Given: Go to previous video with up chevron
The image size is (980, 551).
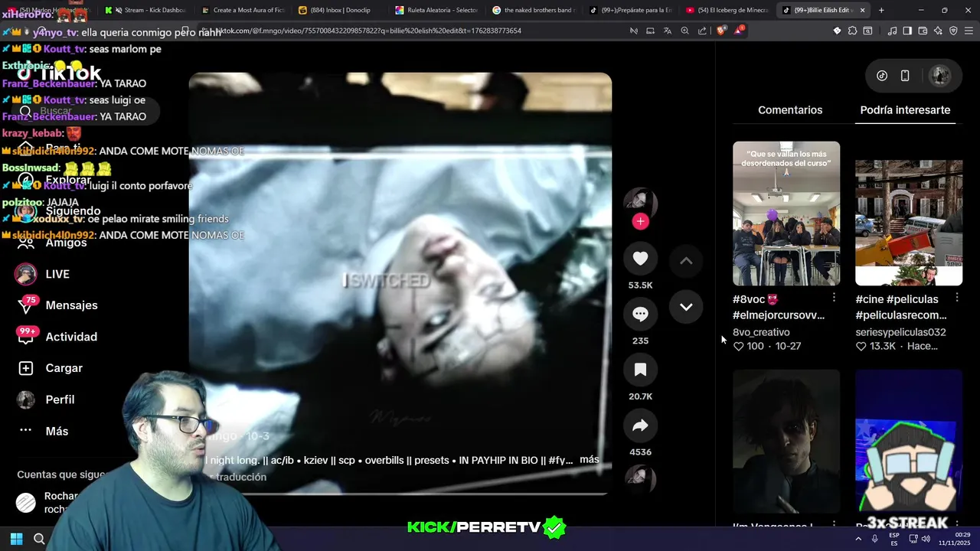Looking at the screenshot, I should [686, 261].
